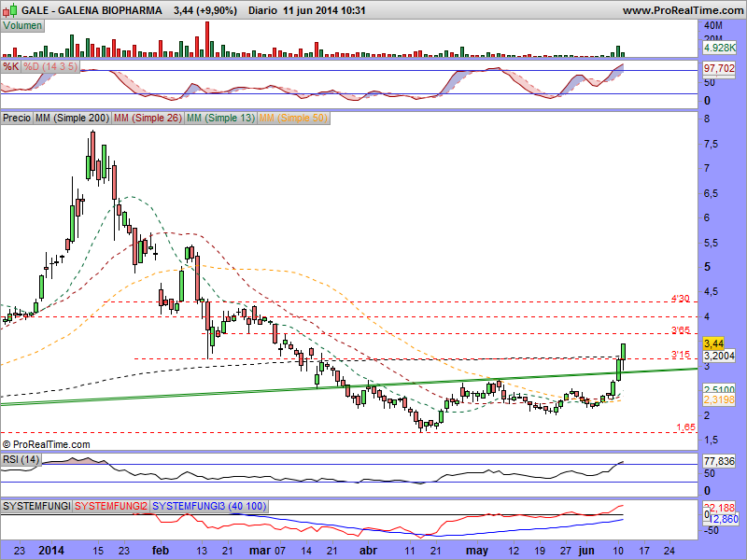This screenshot has height=560, width=747.
Task: Click the RSI value 77,836
Action: 719,461
